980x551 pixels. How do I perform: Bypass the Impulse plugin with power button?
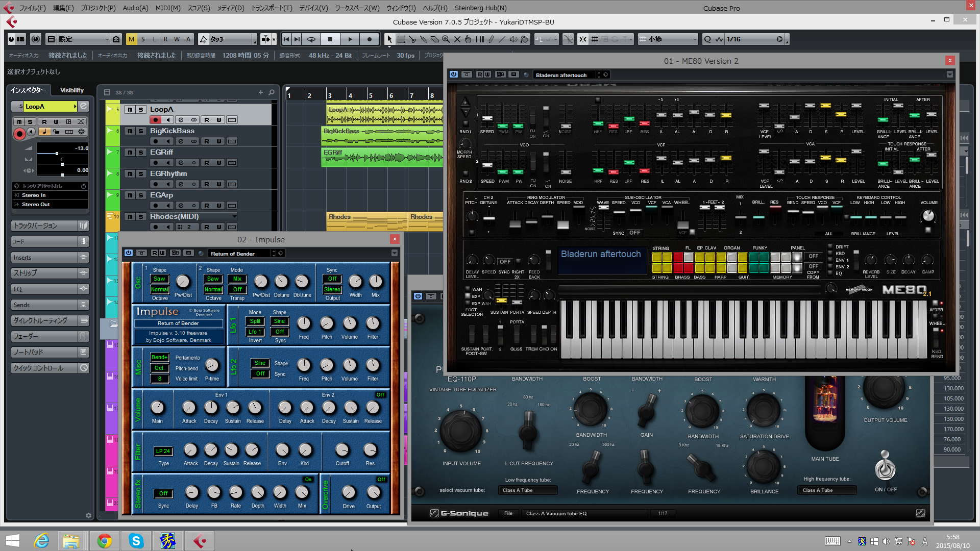coord(129,253)
